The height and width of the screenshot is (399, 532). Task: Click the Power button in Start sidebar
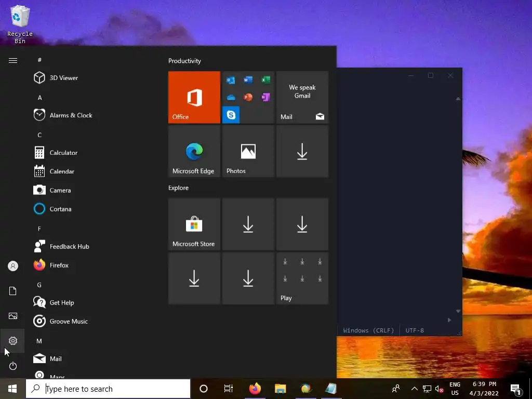(13, 366)
